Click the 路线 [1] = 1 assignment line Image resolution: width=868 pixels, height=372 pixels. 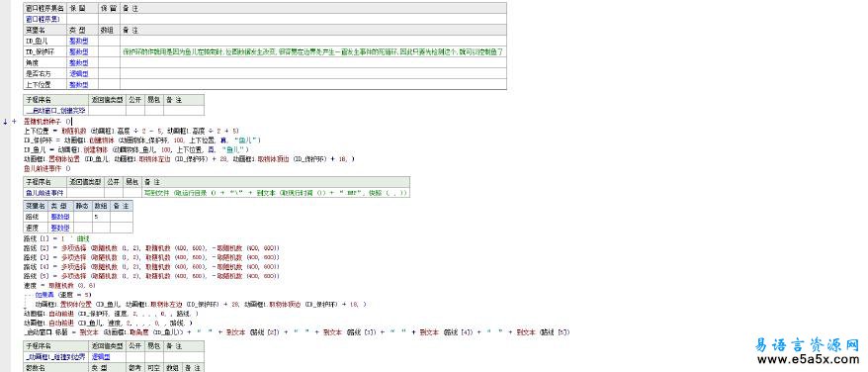point(52,238)
